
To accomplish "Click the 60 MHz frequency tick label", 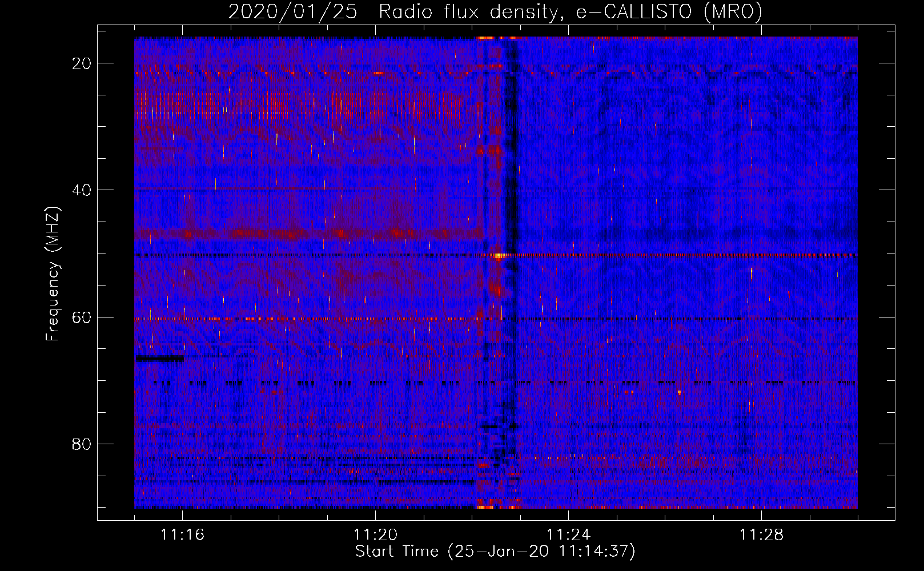I will (82, 317).
